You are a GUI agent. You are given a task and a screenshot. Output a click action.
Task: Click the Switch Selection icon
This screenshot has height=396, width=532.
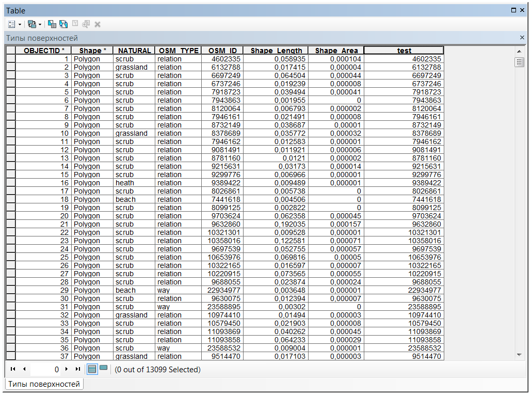click(x=63, y=24)
